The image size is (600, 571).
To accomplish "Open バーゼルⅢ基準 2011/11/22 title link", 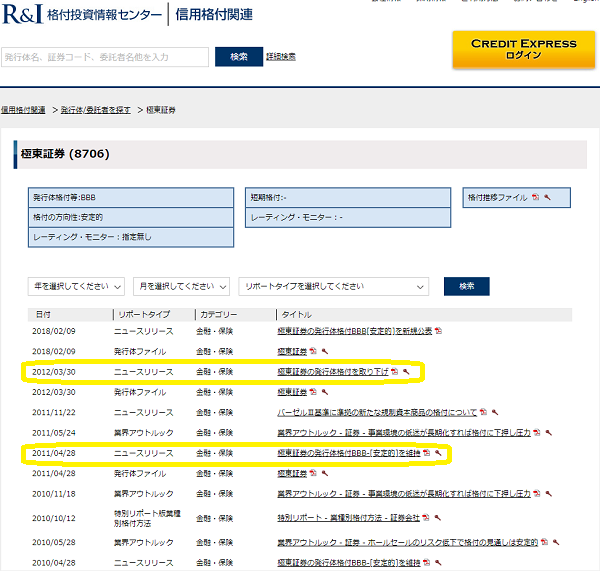I will tap(377, 412).
